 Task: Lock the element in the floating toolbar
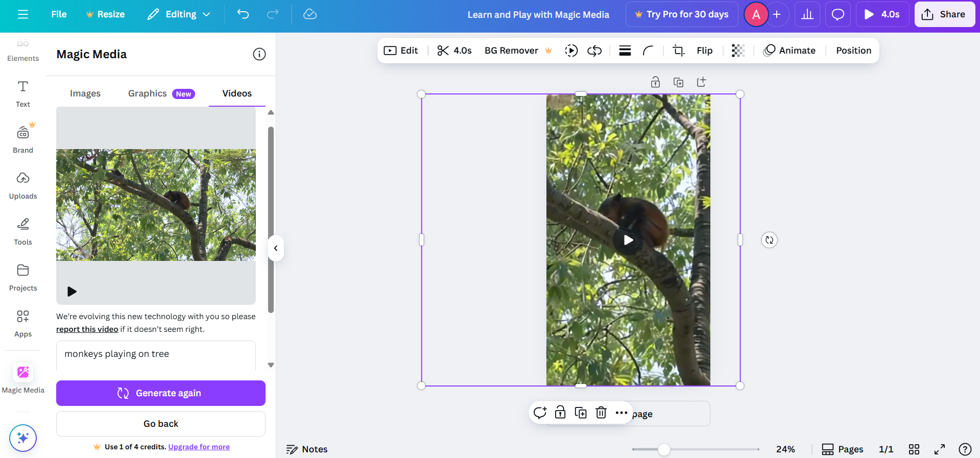(560, 413)
